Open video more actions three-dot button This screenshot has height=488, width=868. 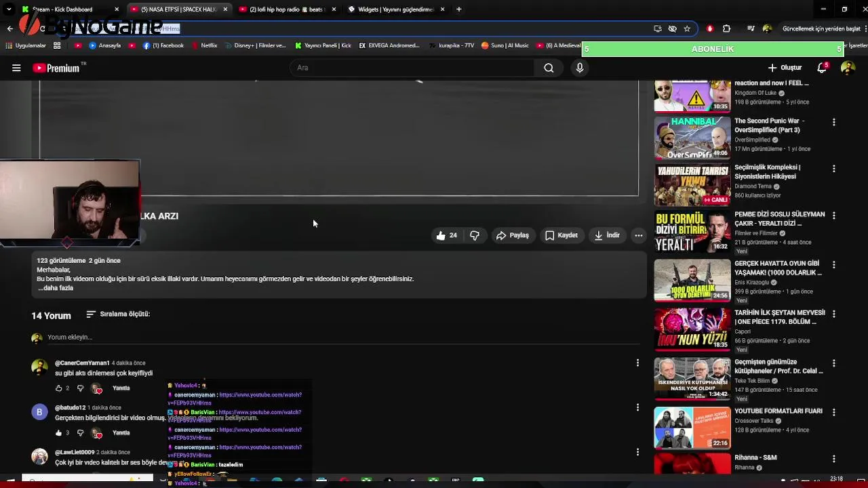click(x=638, y=235)
